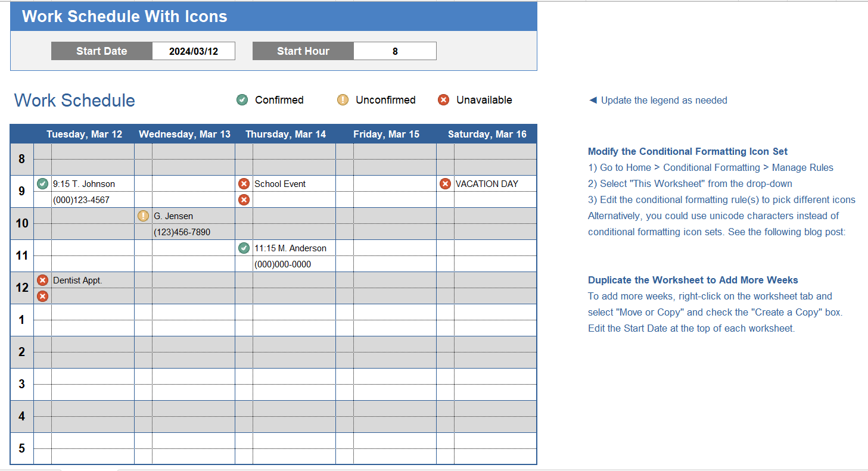
Task: Select the 8 o'clock hour row label
Action: pyautogui.click(x=22, y=160)
